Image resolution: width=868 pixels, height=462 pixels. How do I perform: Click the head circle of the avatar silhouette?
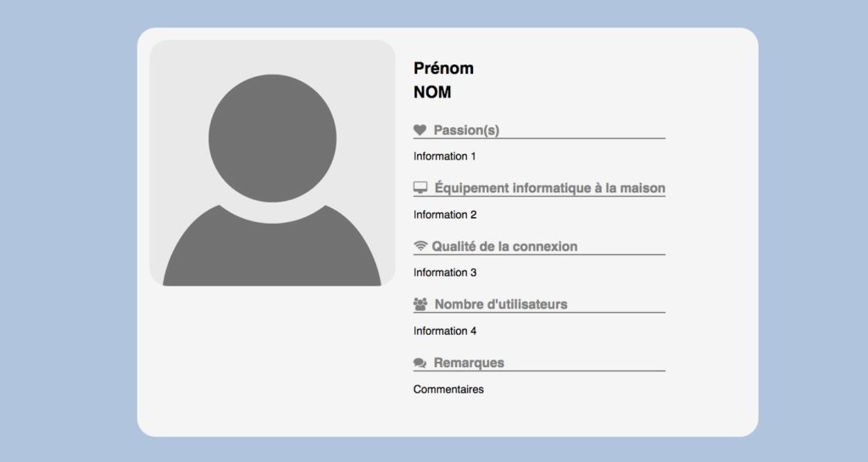[x=272, y=138]
